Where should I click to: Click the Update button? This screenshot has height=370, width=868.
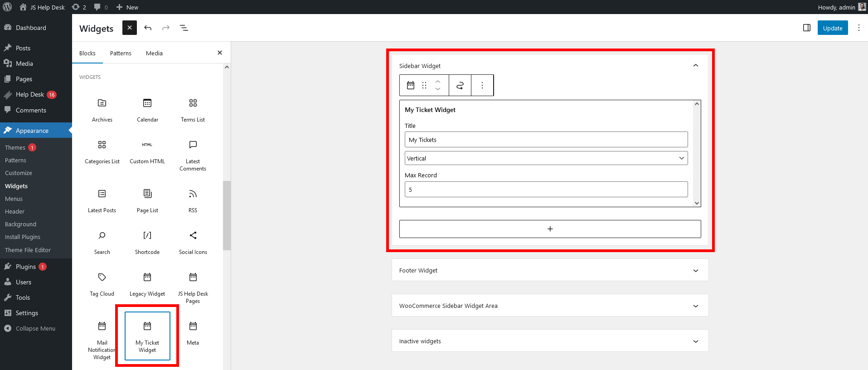point(832,28)
